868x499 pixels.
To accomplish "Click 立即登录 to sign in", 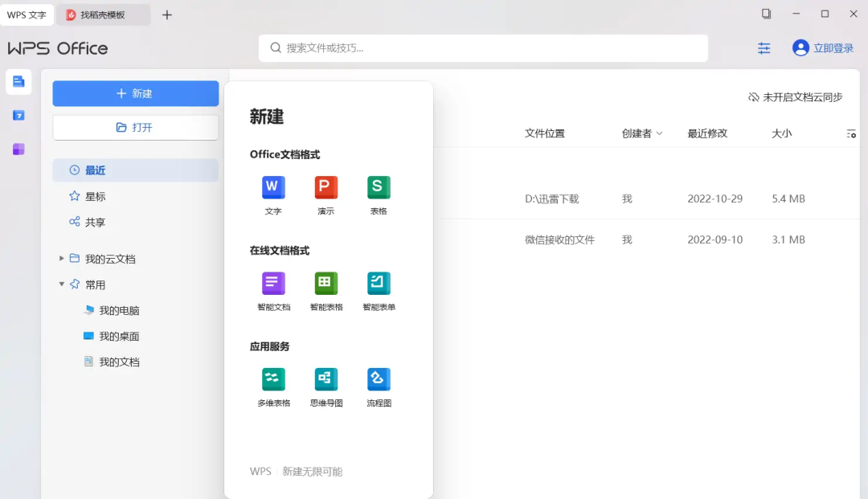I will click(832, 47).
